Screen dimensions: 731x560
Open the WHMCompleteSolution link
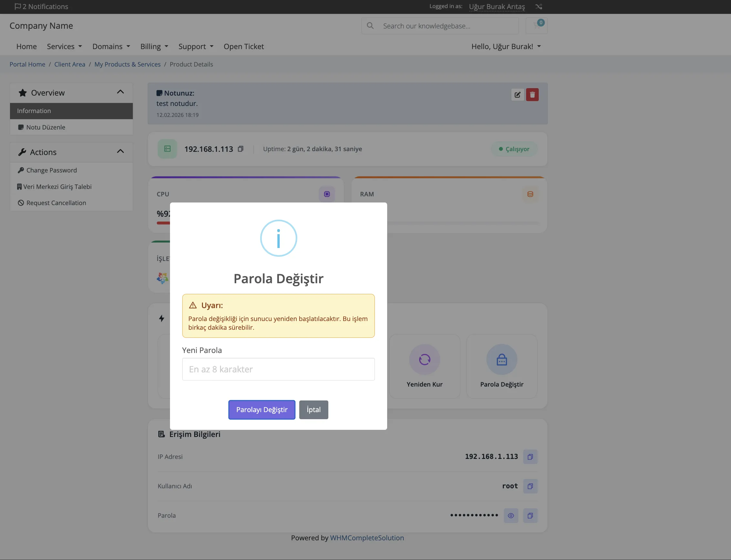pyautogui.click(x=367, y=538)
